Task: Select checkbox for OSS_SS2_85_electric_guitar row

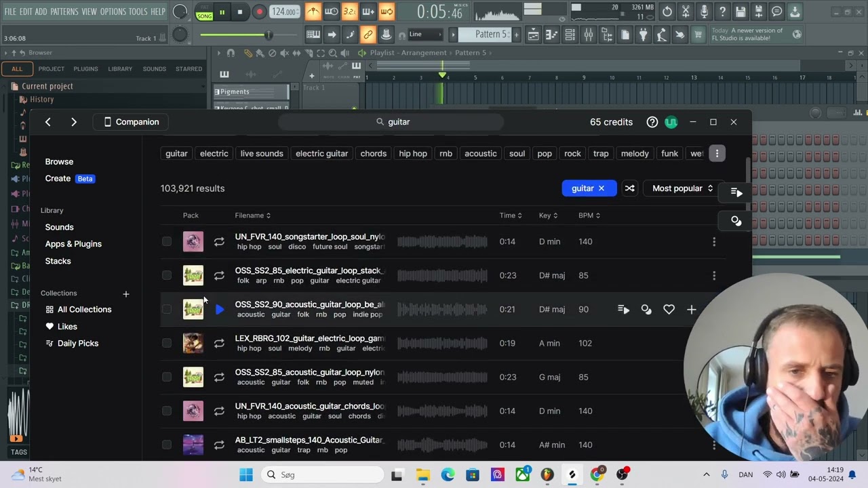Action: tap(167, 275)
